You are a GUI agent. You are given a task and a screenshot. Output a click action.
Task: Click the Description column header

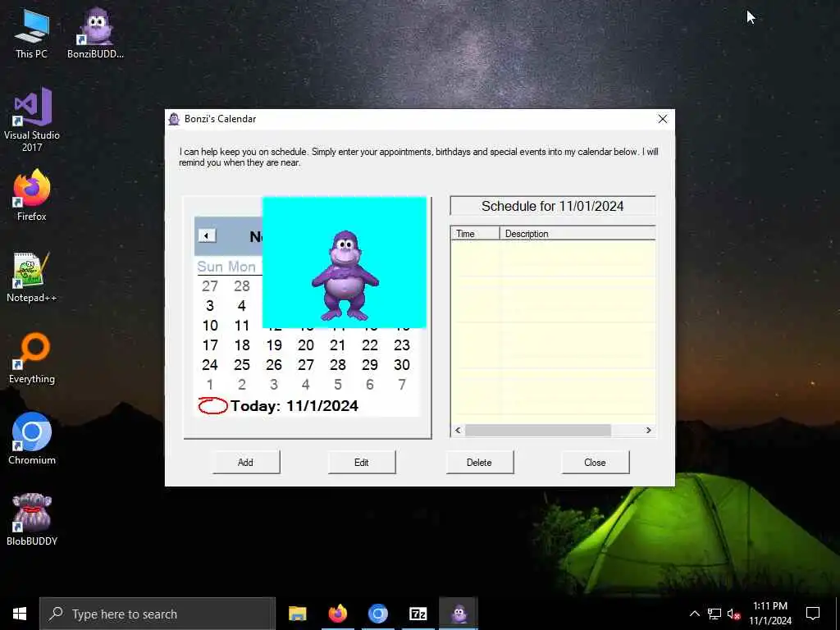577,234
